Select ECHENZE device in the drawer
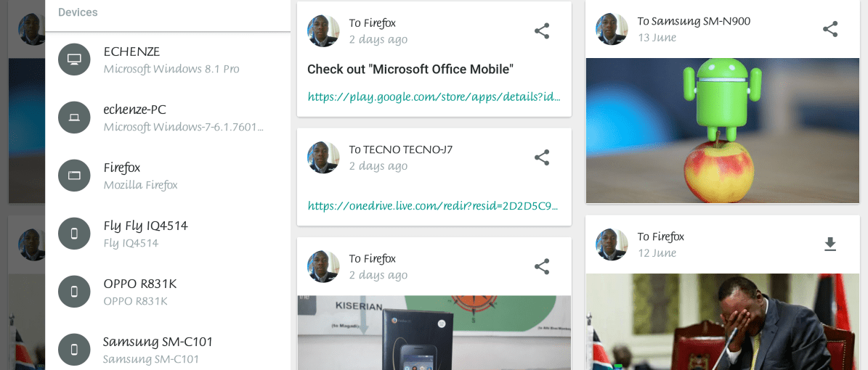868x370 pixels. 168,59
